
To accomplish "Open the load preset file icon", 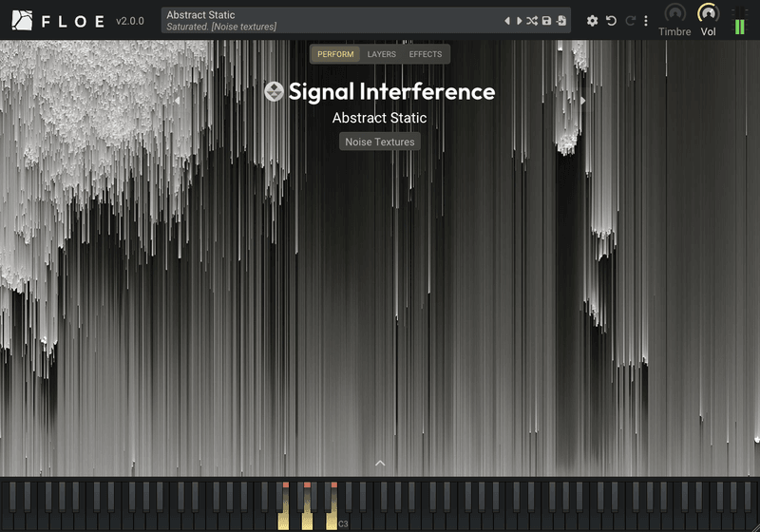I will pyautogui.click(x=561, y=21).
